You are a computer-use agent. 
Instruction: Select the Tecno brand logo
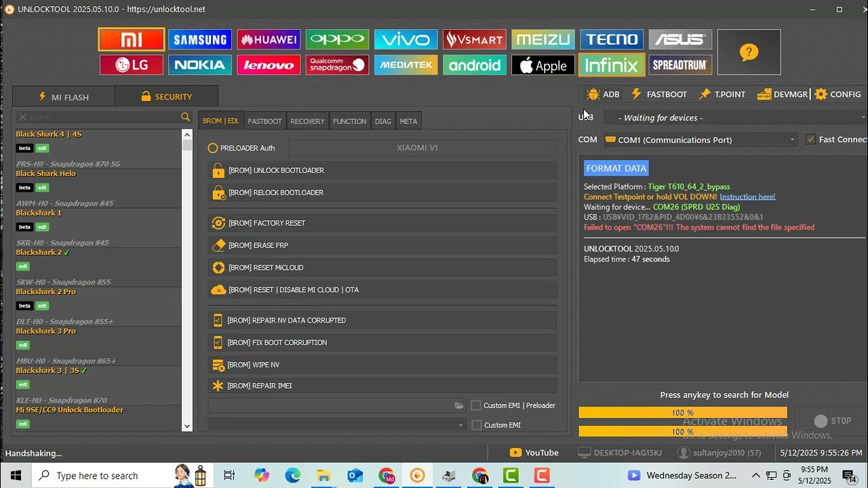tap(612, 39)
